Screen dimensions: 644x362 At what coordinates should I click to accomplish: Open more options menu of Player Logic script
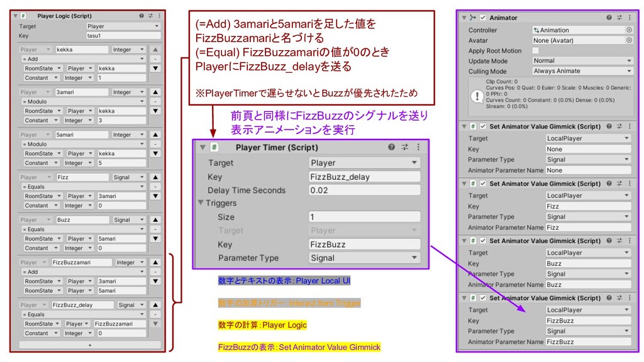[x=159, y=16]
